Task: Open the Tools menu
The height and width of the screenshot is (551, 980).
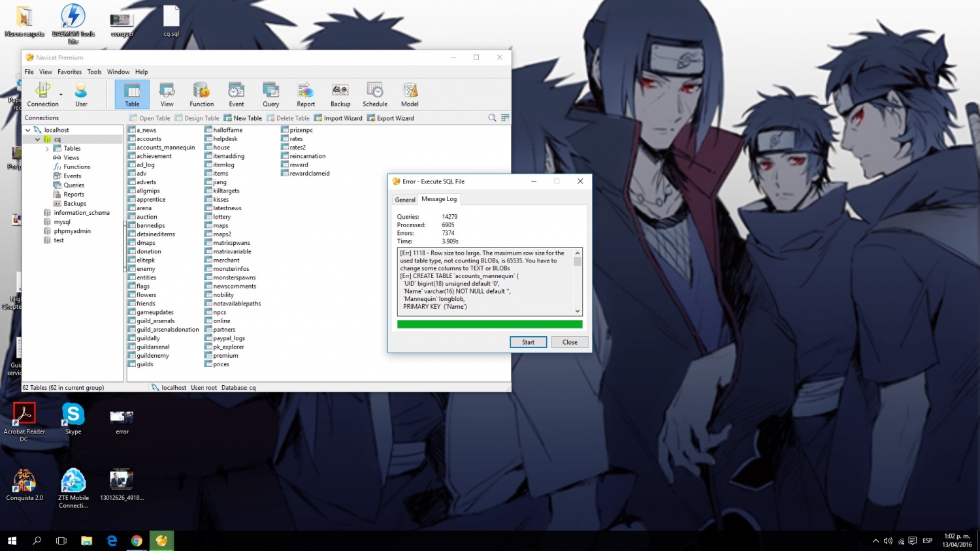Action: pyautogui.click(x=94, y=72)
